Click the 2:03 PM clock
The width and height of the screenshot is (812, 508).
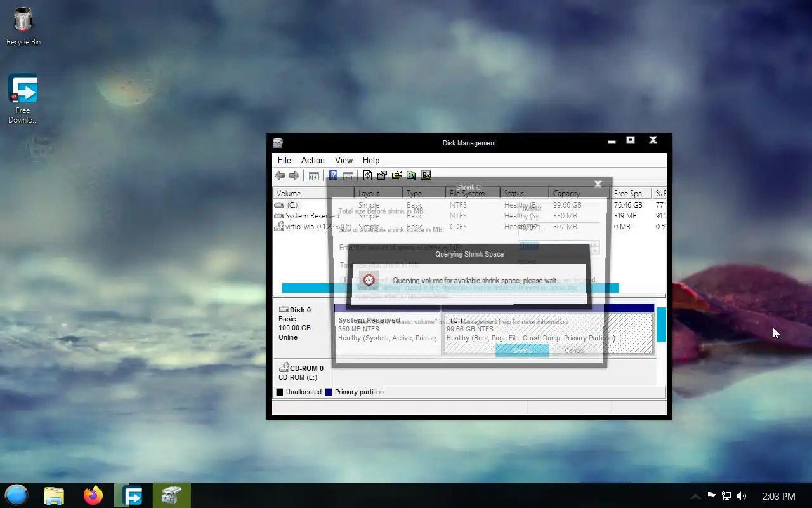tap(778, 496)
